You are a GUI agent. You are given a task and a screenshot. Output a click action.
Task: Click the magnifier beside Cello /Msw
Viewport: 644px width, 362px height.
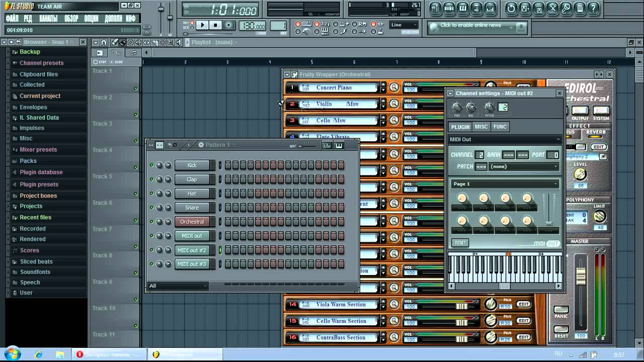(x=394, y=121)
